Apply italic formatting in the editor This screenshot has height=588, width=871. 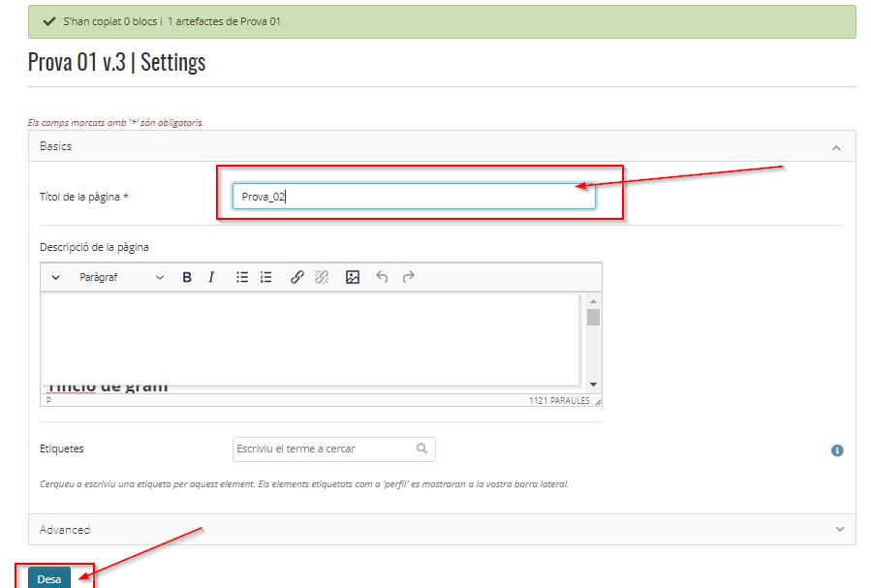(211, 277)
